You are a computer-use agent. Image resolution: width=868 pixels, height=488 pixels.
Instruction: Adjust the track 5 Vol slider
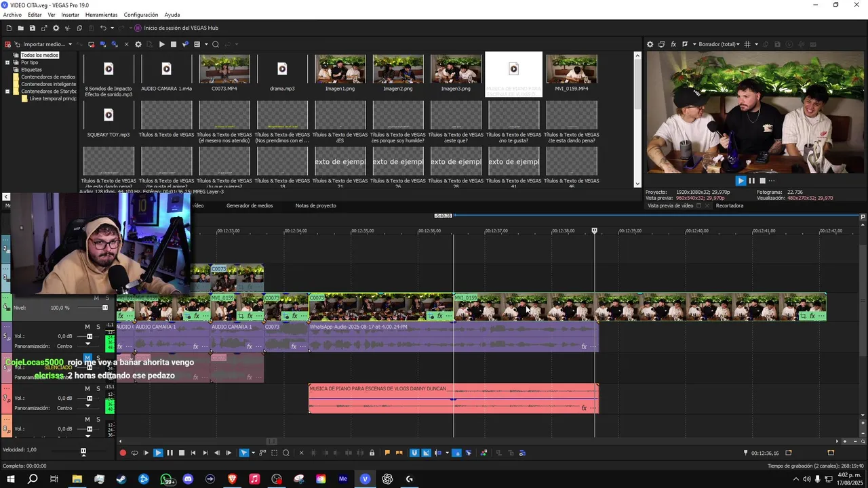89,337
